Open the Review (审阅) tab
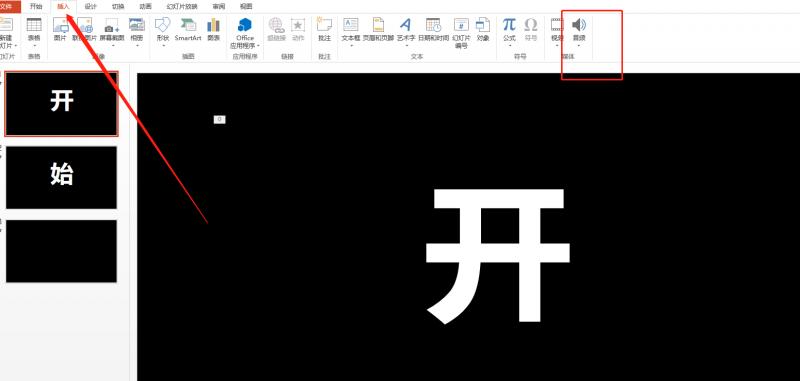The height and width of the screenshot is (381, 800). [218, 7]
